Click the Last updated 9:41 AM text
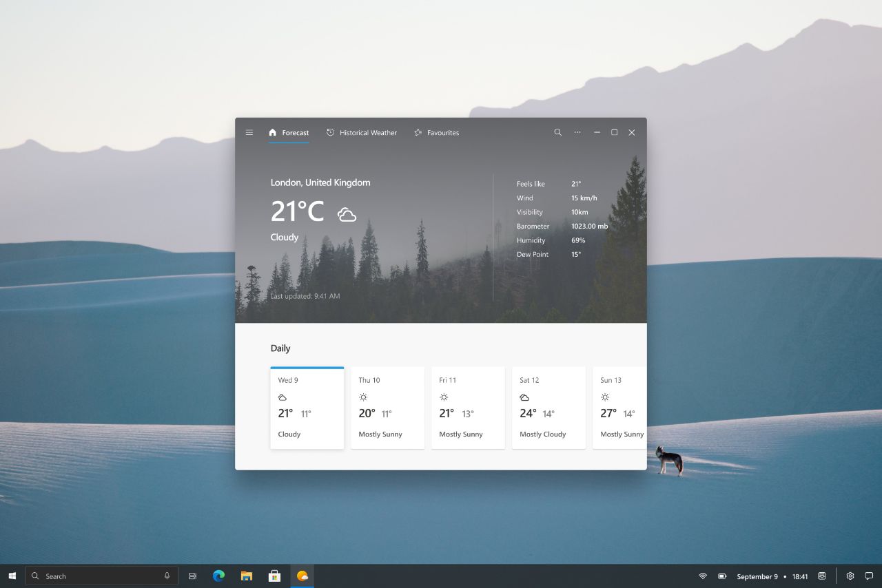This screenshot has width=882, height=588. (305, 296)
